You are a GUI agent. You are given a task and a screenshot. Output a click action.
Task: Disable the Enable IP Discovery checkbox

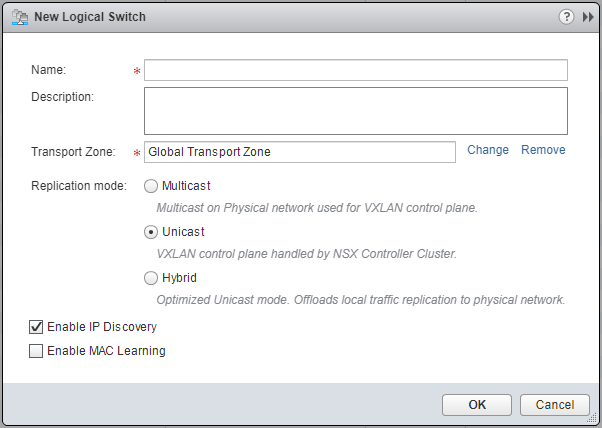[37, 327]
